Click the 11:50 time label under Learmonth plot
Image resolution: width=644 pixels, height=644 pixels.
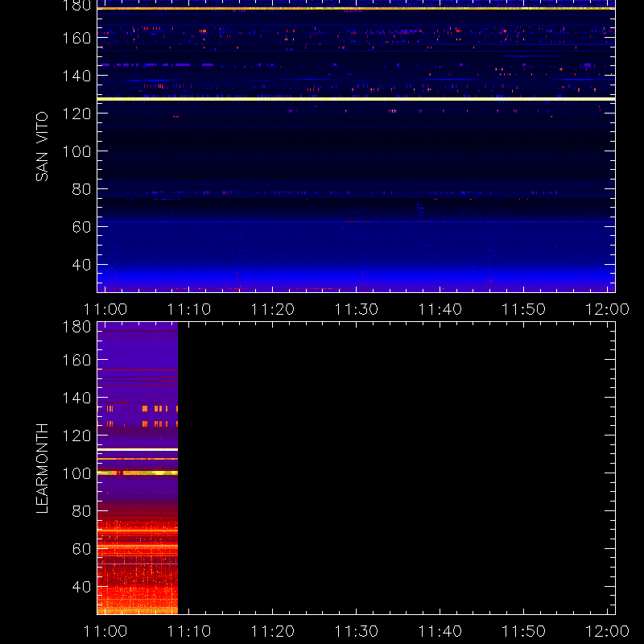(524, 631)
